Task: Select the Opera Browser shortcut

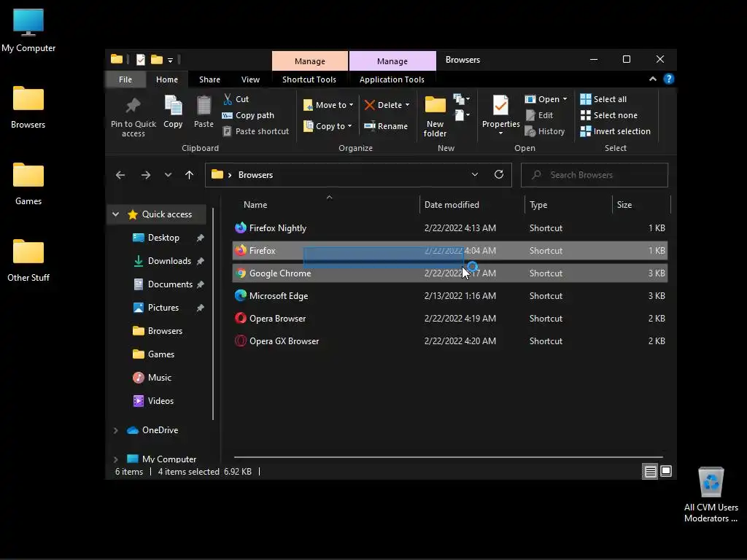Action: tap(449, 319)
